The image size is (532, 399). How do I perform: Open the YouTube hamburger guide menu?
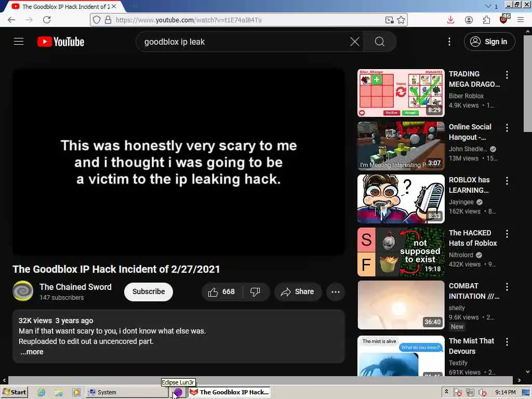click(x=19, y=42)
